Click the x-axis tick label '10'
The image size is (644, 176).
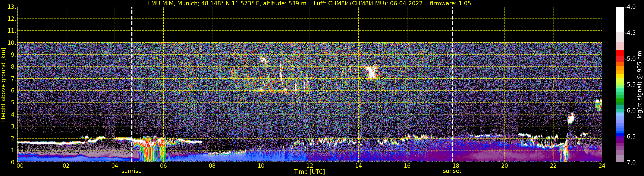click(261, 166)
